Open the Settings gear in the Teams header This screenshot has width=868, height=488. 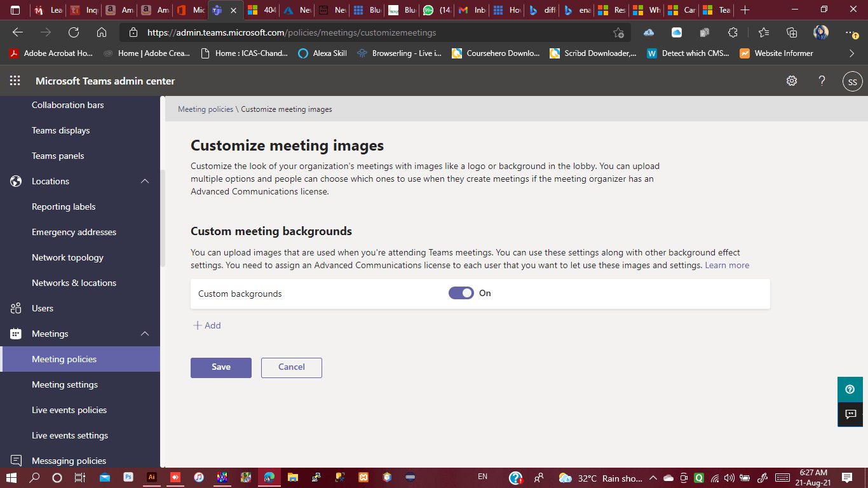(792, 81)
